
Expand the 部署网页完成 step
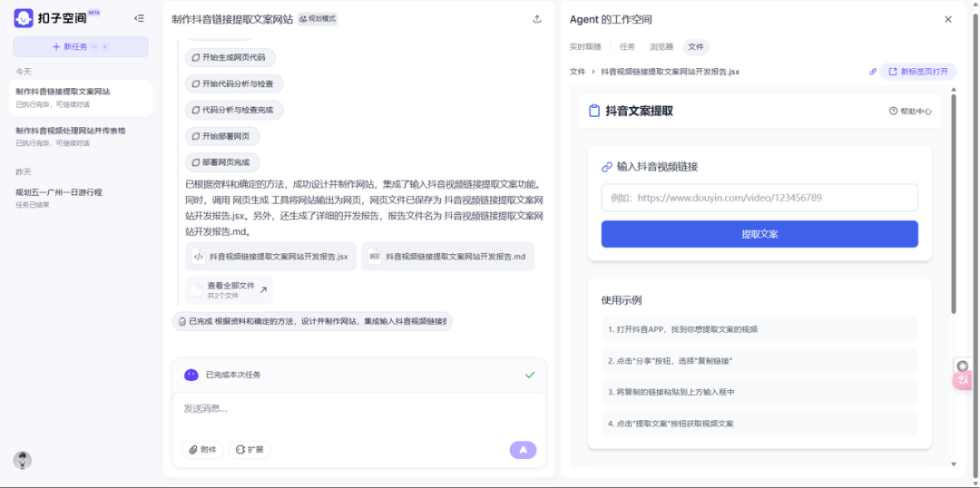click(x=222, y=162)
